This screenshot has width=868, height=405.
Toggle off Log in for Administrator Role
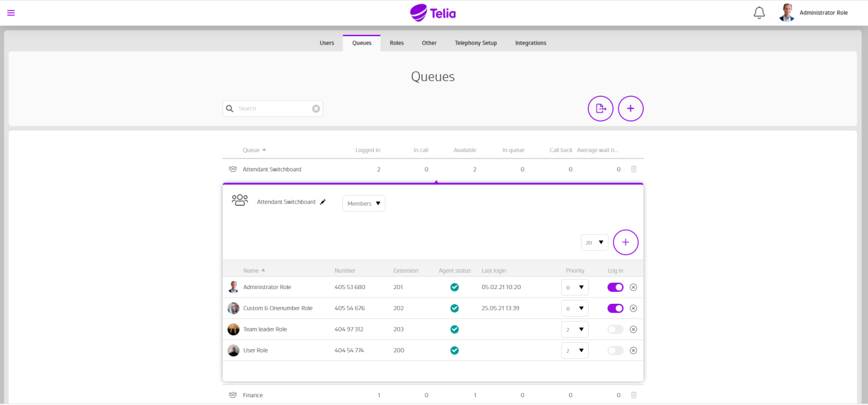tap(615, 287)
